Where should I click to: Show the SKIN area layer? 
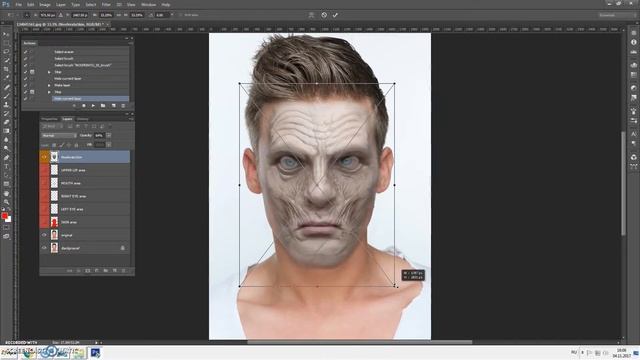click(x=44, y=222)
